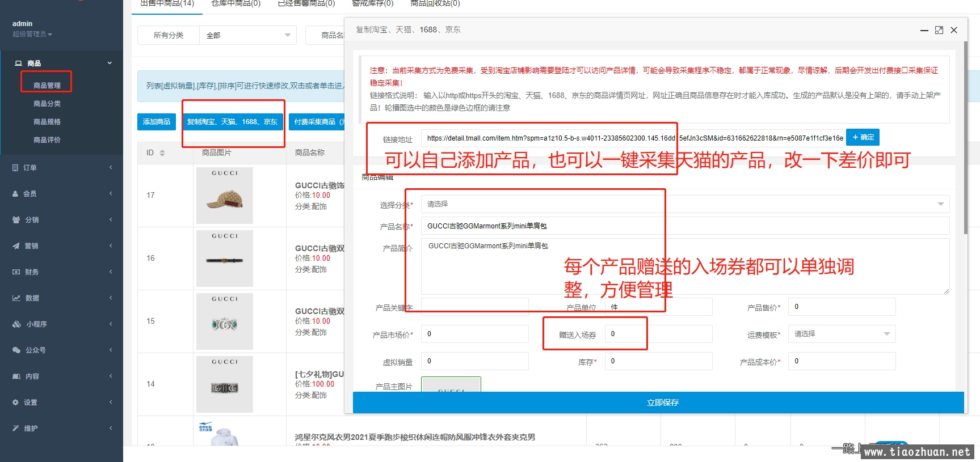
Task: Open the 运费模板 dropdown
Action: [841, 334]
